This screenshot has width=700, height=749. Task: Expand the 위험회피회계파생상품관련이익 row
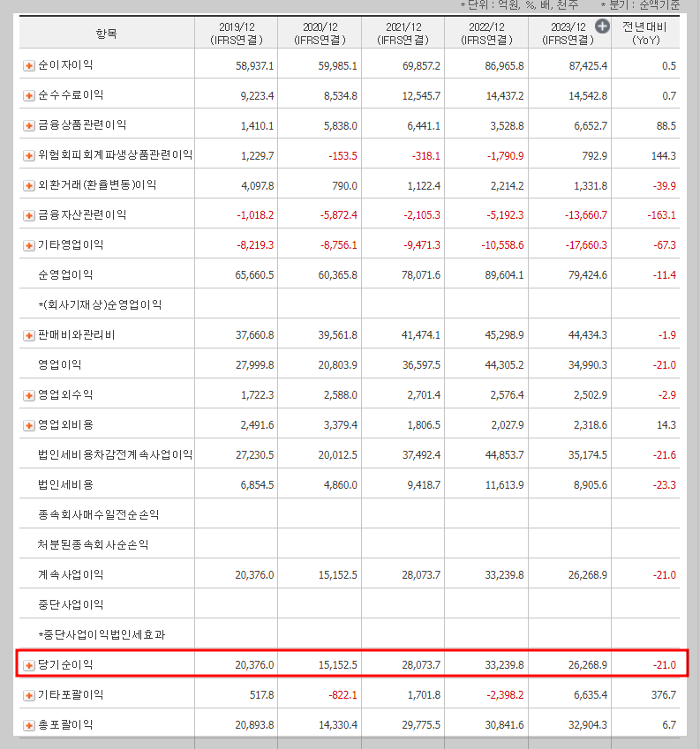[28, 156]
